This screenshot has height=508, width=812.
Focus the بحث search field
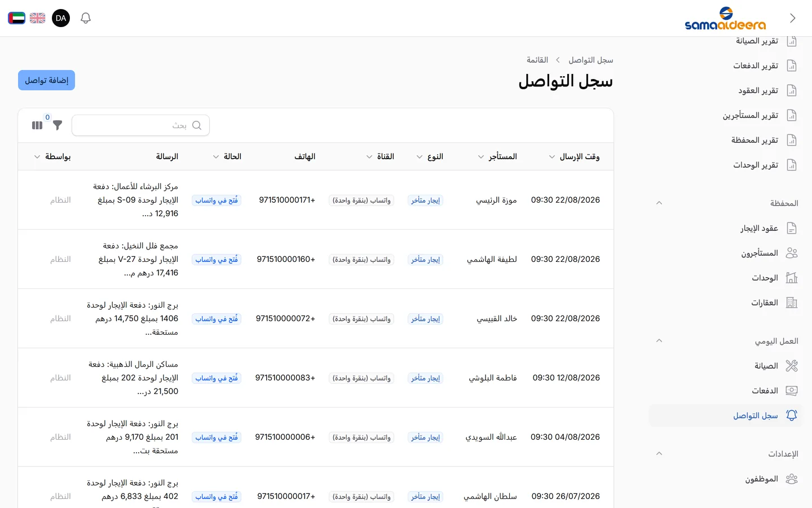(x=141, y=125)
